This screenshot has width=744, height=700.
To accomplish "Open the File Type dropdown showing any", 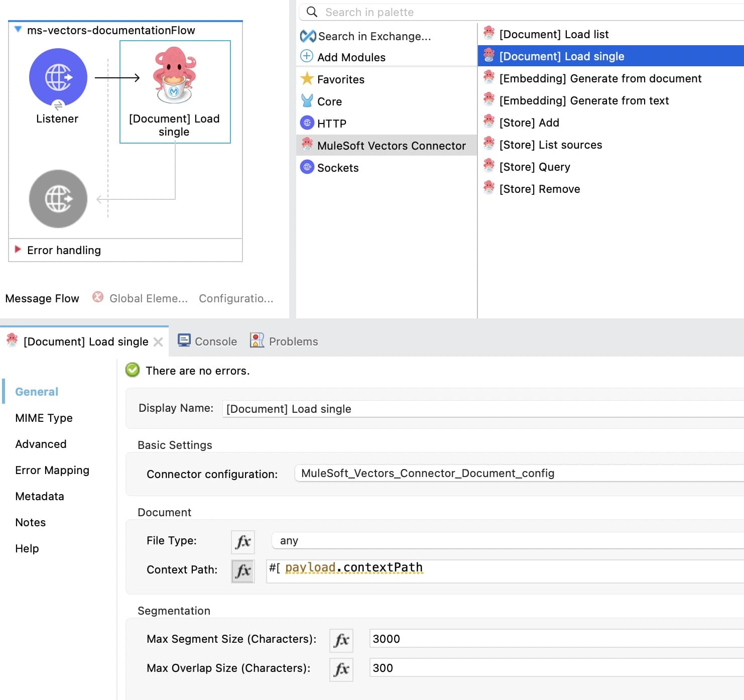I will point(508,540).
